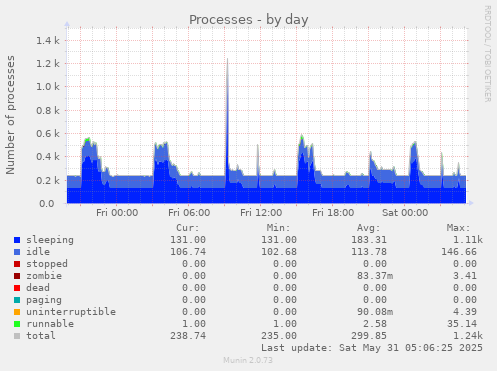497x371 pixels.
Task: Click the '0.8 k' y-axis label
Action: (x=48, y=110)
